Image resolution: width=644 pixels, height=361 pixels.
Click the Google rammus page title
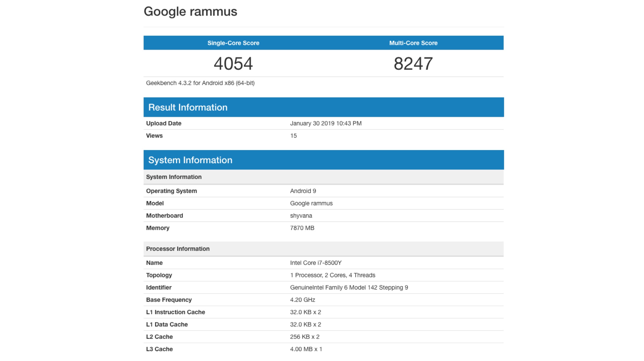[190, 12]
